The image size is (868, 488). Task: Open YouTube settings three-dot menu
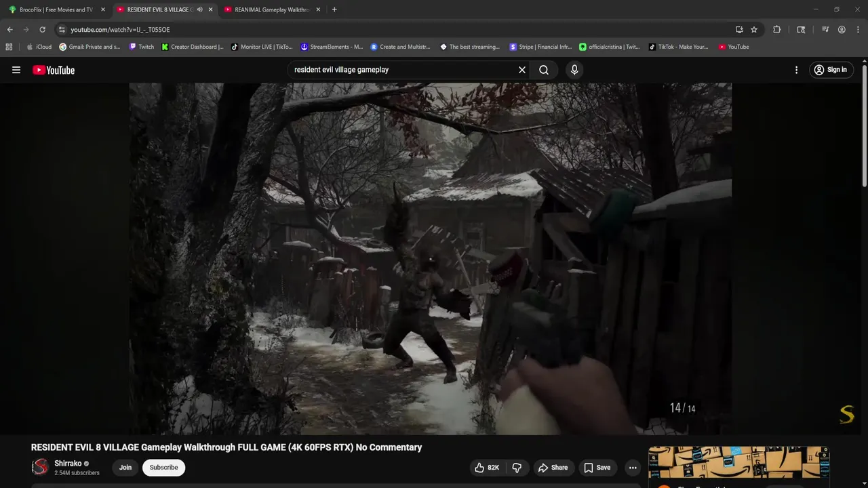tap(796, 70)
